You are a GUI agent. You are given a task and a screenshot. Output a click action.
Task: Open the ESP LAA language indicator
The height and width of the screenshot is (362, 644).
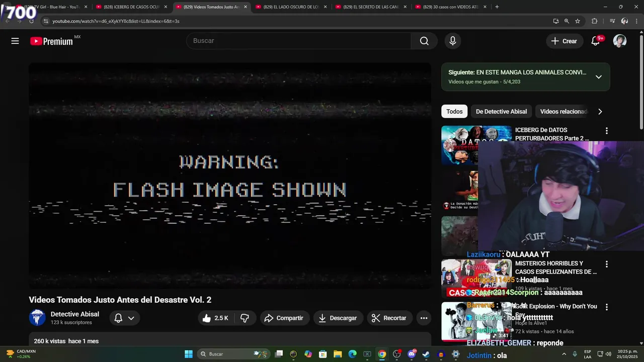coord(588,354)
